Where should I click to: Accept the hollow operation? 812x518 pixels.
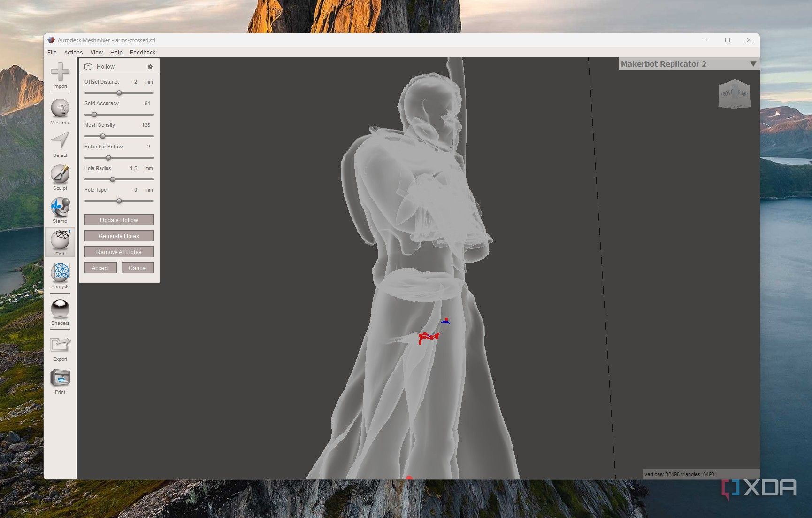point(100,268)
